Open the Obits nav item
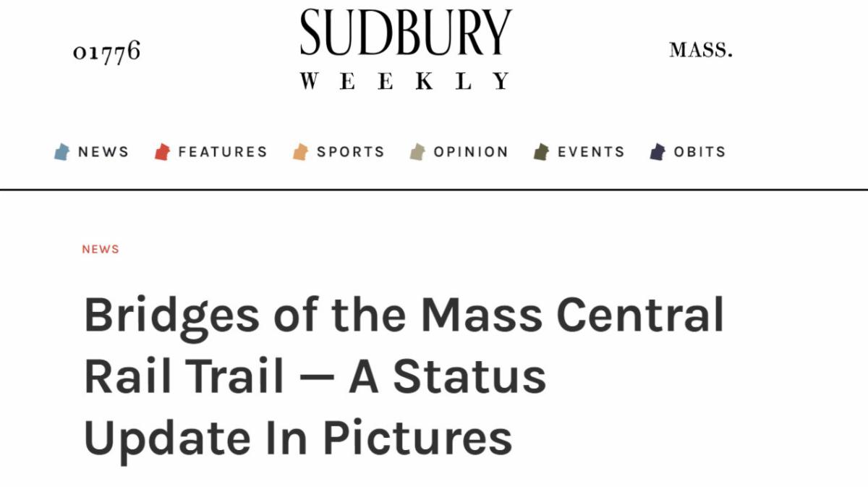This screenshot has width=868, height=487. point(699,152)
